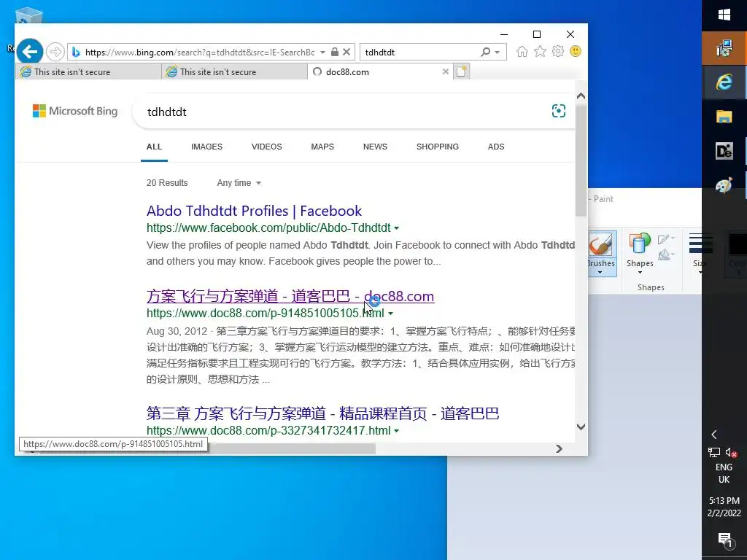Click the 20 Results count text
747x560 pixels.
[167, 183]
